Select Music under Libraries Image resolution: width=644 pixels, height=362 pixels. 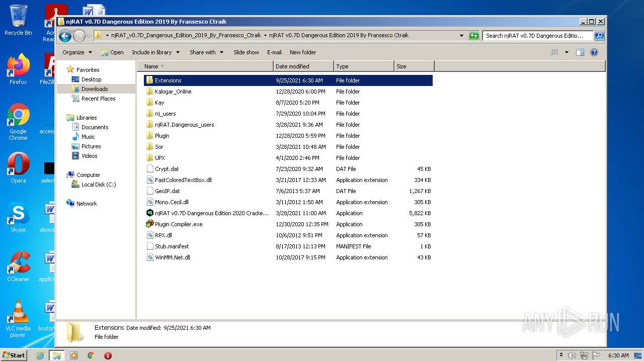pyautogui.click(x=88, y=137)
